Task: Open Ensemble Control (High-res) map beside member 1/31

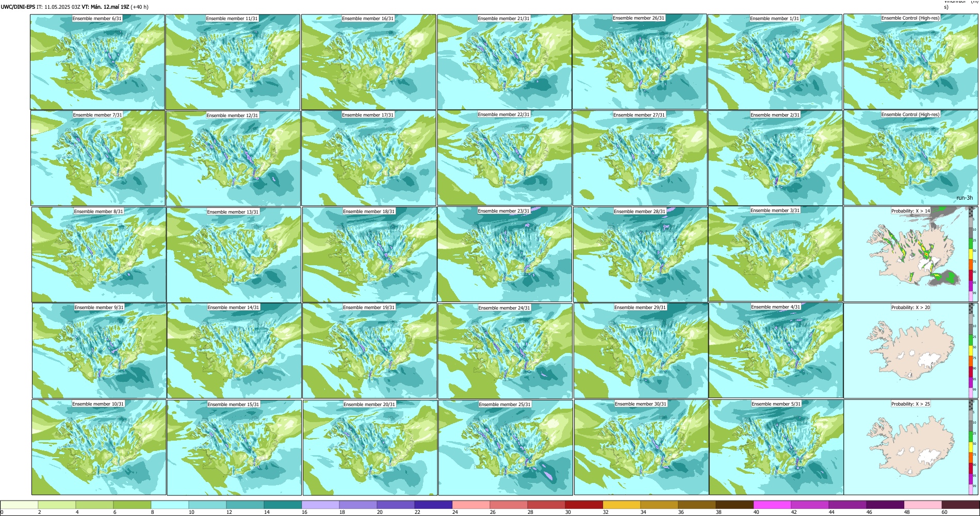Action: coord(910,61)
